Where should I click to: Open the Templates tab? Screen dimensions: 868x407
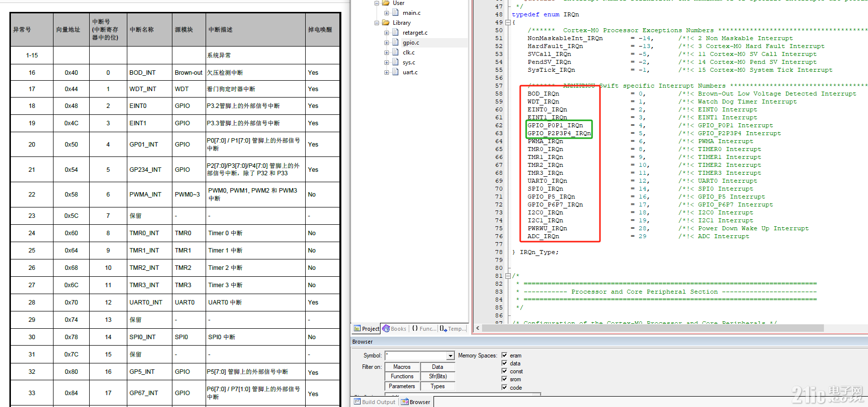tap(453, 329)
